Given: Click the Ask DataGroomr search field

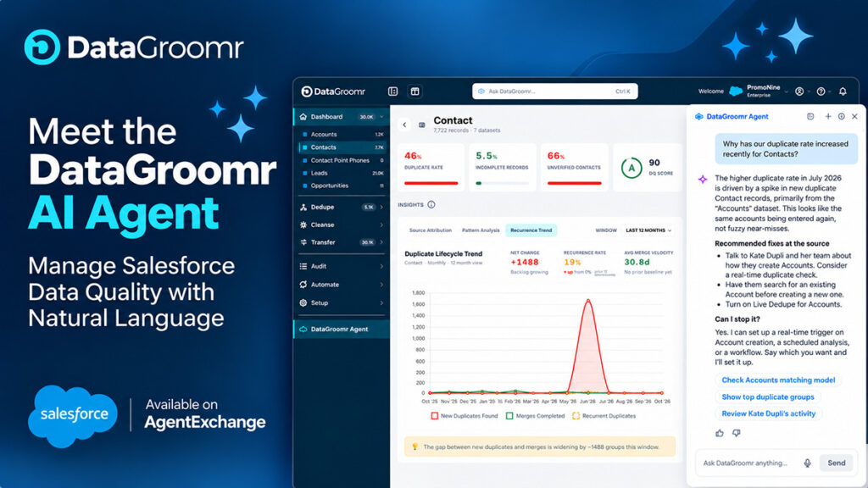Looking at the screenshot, I should click(554, 91).
